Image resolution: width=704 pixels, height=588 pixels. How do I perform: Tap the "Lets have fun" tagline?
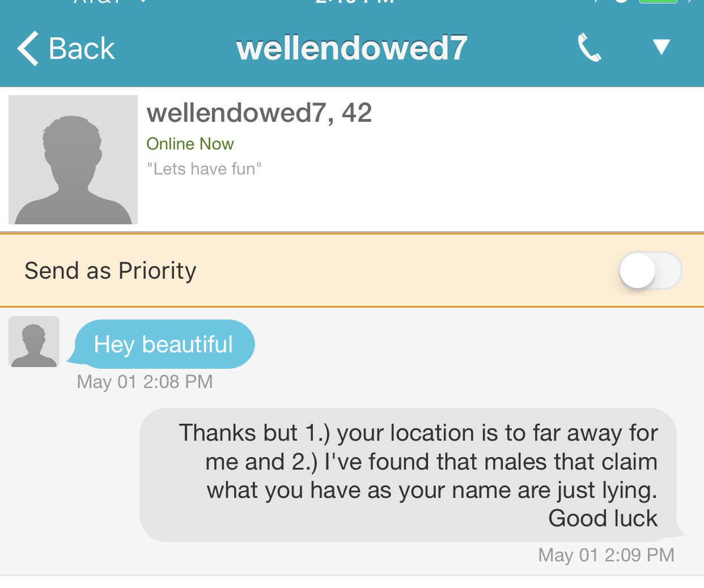[x=204, y=169]
